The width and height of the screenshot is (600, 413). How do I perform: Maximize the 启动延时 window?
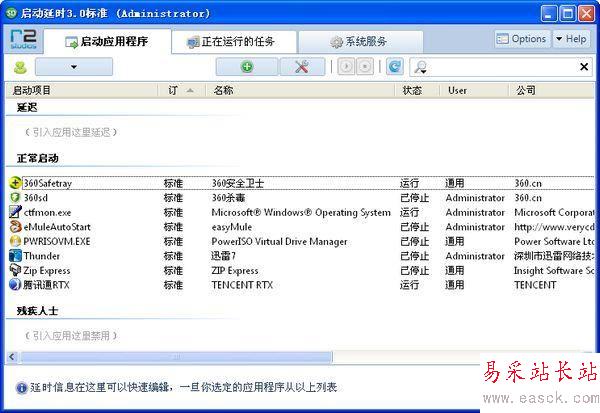[x=568, y=14]
